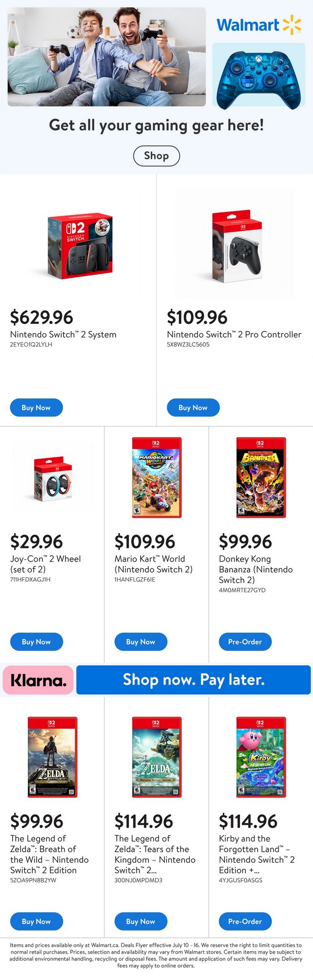The height and width of the screenshot is (980, 313).
Task: Open the Nintendo Switch 2 Pro Controller title
Action: (x=234, y=335)
